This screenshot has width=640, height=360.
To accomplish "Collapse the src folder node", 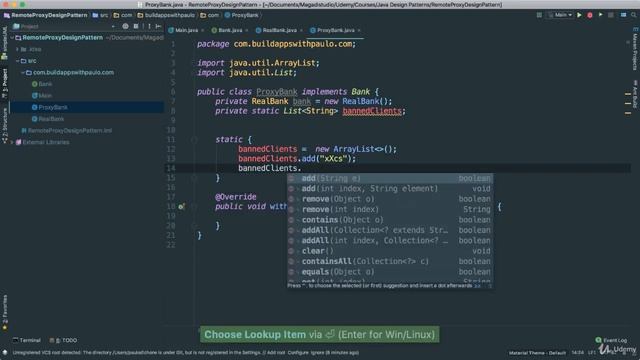I will pyautogui.click(x=17, y=61).
